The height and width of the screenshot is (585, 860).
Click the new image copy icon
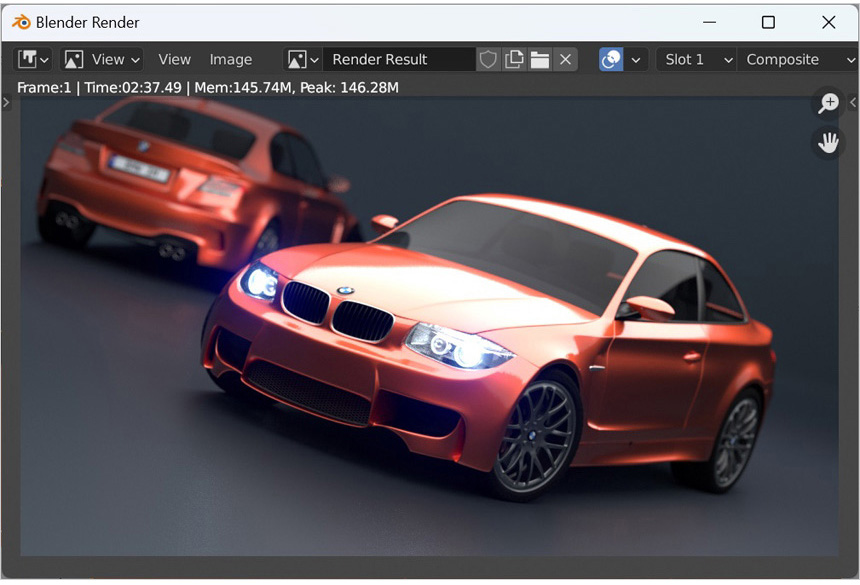pos(514,60)
